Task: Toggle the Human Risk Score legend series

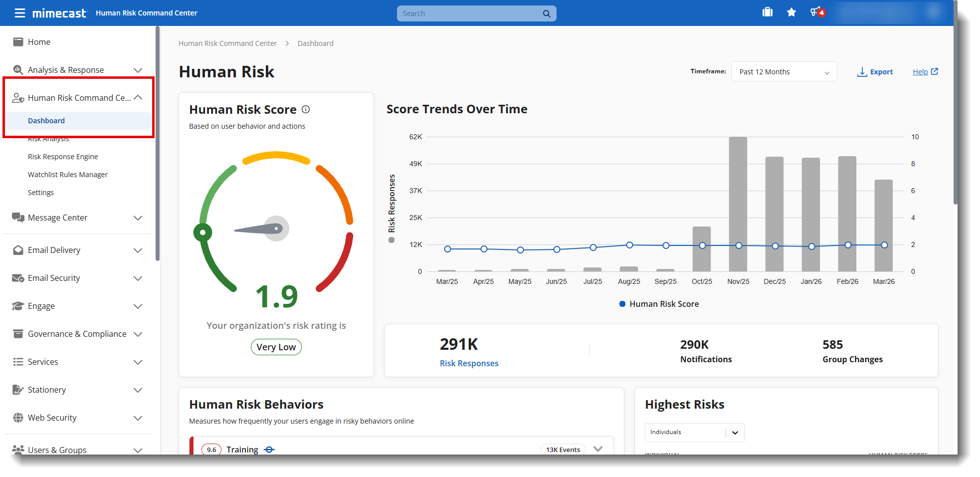Action: (x=622, y=304)
